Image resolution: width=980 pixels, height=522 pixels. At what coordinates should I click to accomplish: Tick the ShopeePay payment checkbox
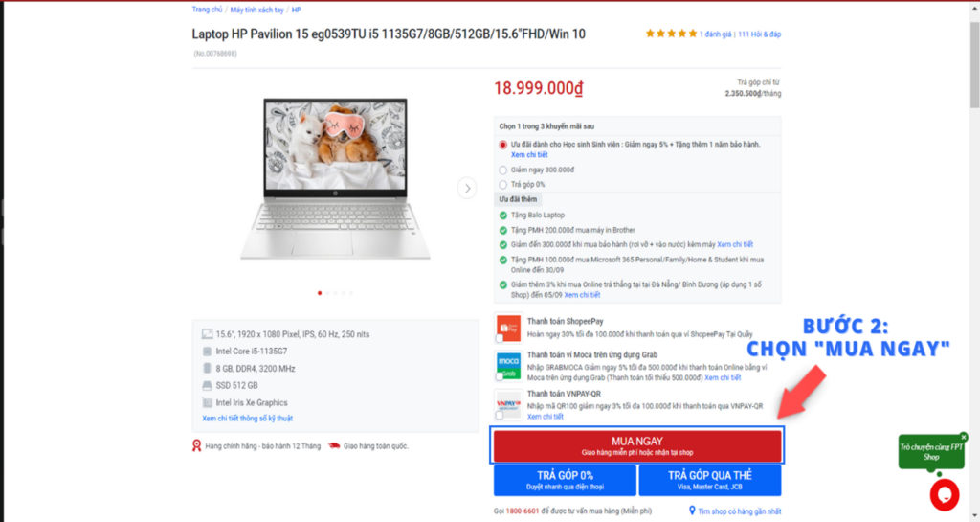[500, 338]
